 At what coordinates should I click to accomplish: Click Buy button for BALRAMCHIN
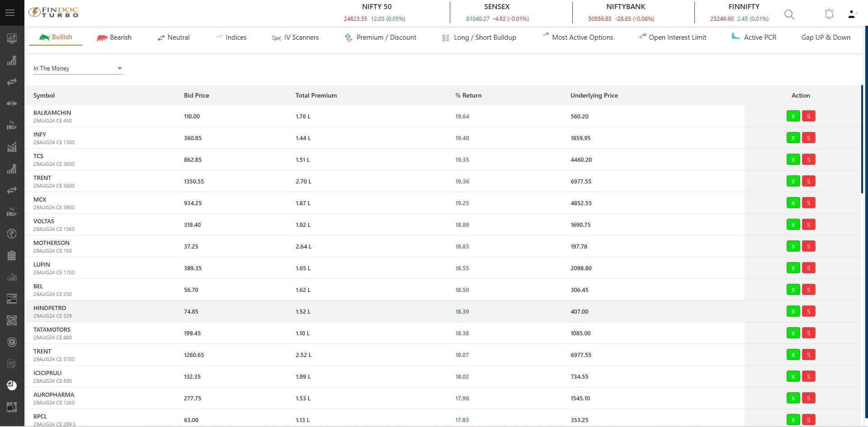coord(793,116)
